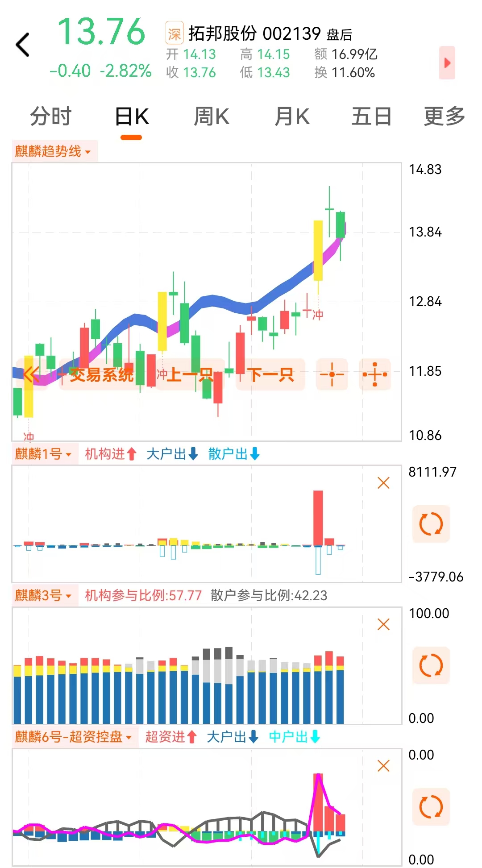Switch to the 分时 tab
482x868 pixels.
(x=50, y=117)
